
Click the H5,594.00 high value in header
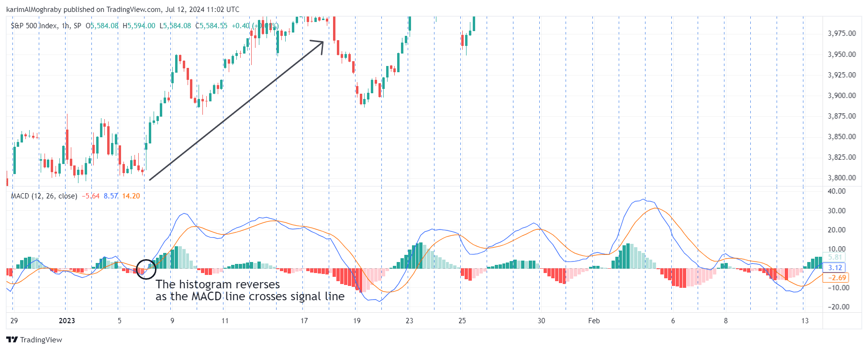click(139, 25)
